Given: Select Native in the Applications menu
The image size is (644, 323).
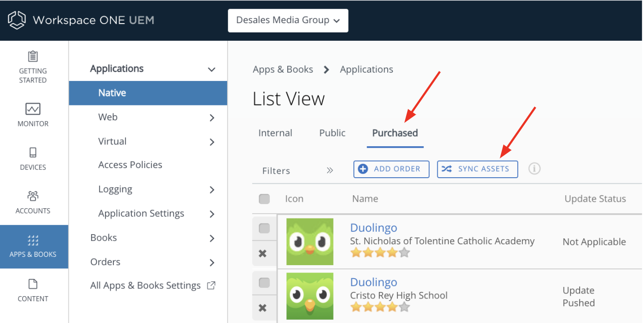Looking at the screenshot, I should pyautogui.click(x=148, y=93).
